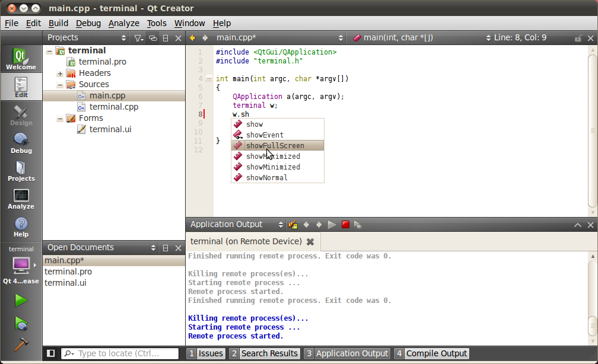Screen dimensions: 598x364
Task: Open the Debug menu
Action: [x=88, y=23]
